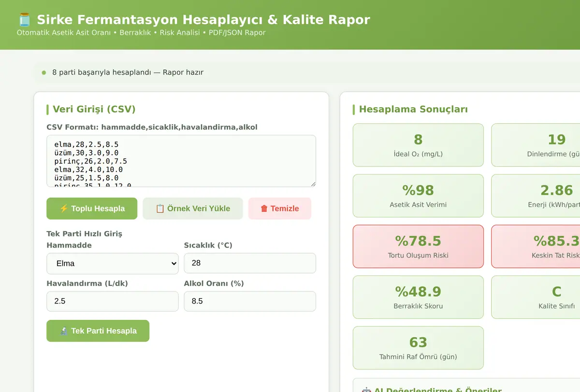The height and width of the screenshot is (392, 580).
Task: Click the Sirke Fermantasyon Hesaplayıcı title
Action: [203, 20]
